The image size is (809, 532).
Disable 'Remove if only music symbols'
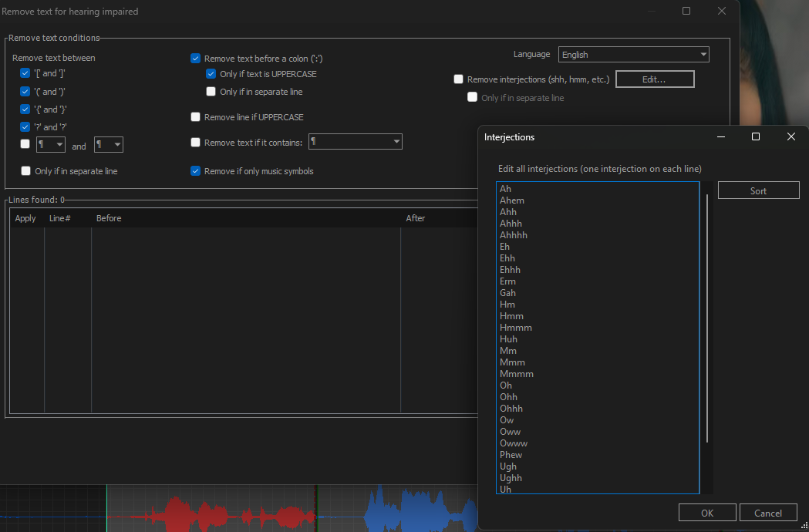195,170
